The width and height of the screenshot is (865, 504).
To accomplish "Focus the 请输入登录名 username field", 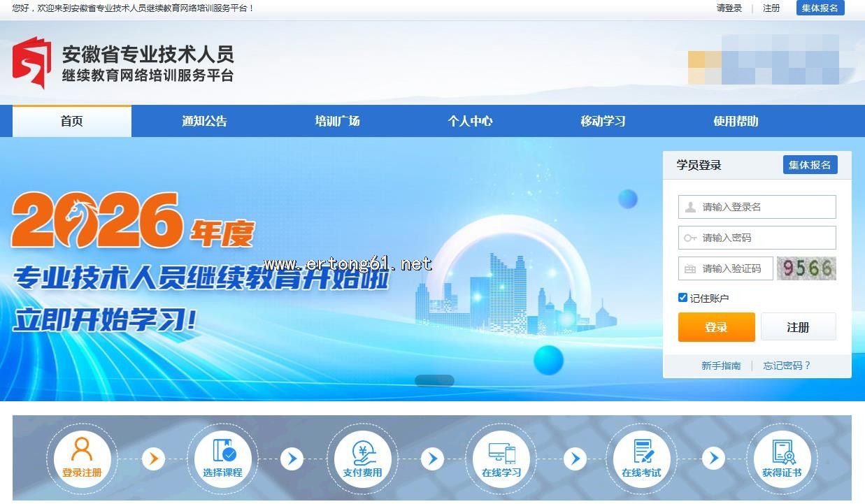I will 757,207.
